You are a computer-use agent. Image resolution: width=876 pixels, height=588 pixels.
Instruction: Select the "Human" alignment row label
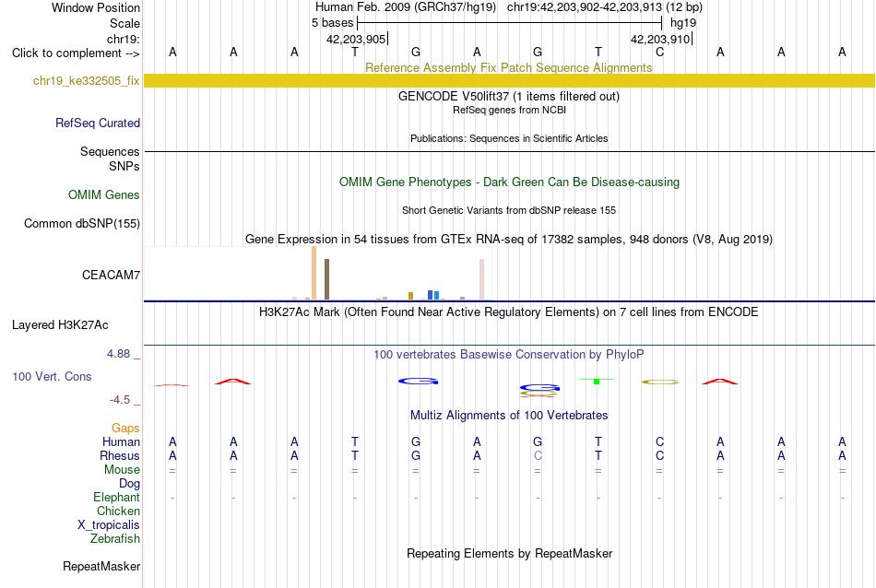tap(121, 441)
